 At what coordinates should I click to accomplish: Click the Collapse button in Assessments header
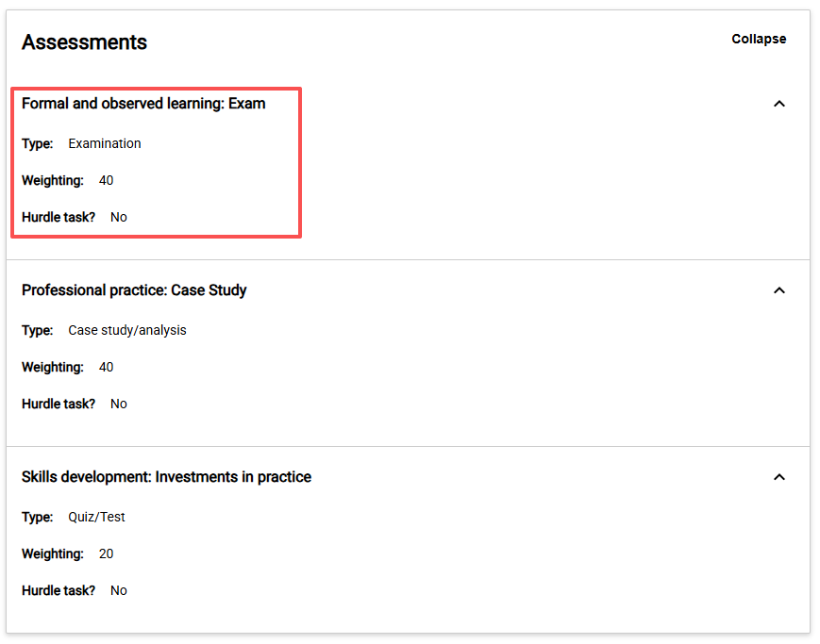[759, 40]
